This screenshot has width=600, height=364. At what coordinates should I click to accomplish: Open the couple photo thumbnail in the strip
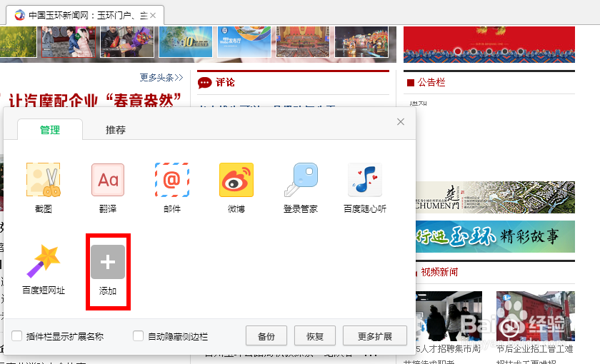coord(69,41)
